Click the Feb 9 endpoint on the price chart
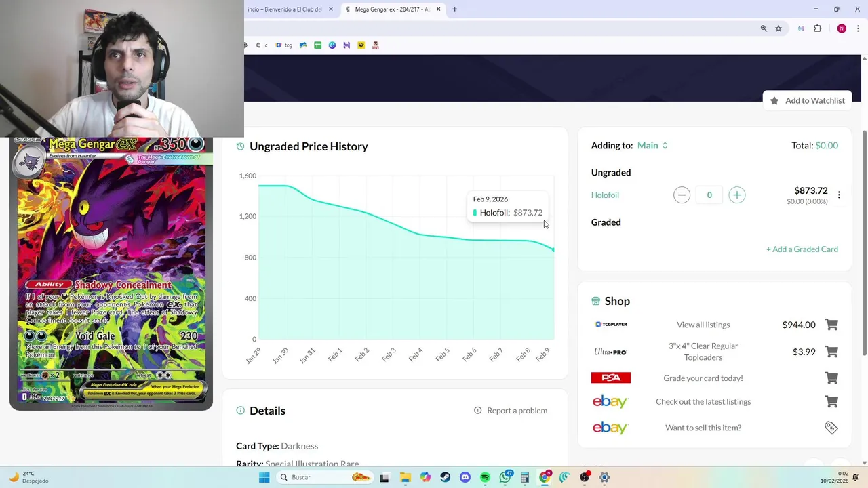868x488 pixels. click(x=553, y=250)
